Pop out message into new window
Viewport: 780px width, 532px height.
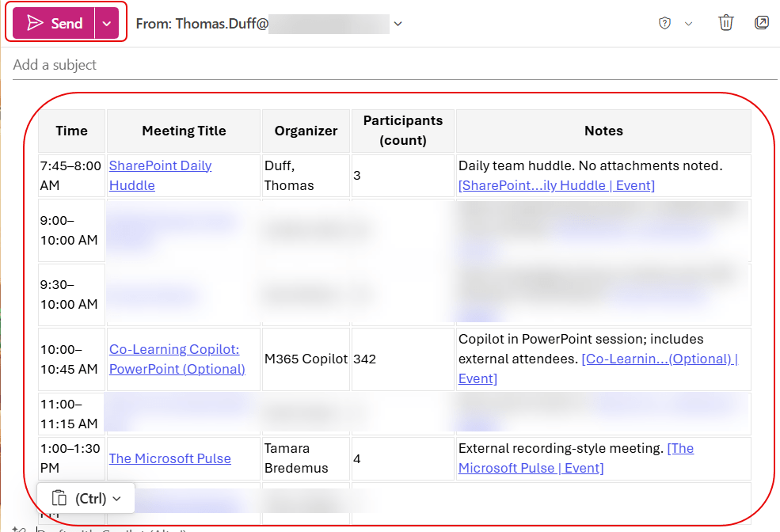point(762,23)
